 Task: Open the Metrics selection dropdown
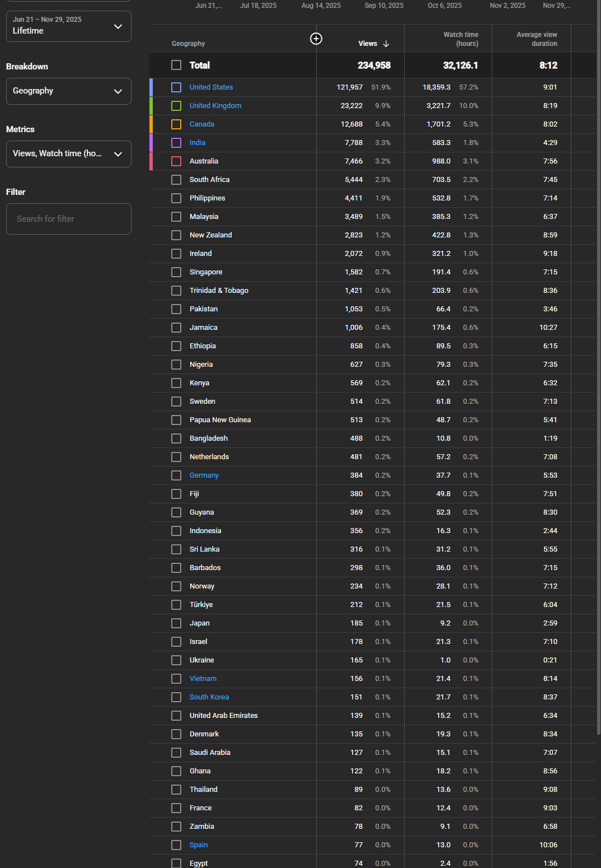coord(68,154)
